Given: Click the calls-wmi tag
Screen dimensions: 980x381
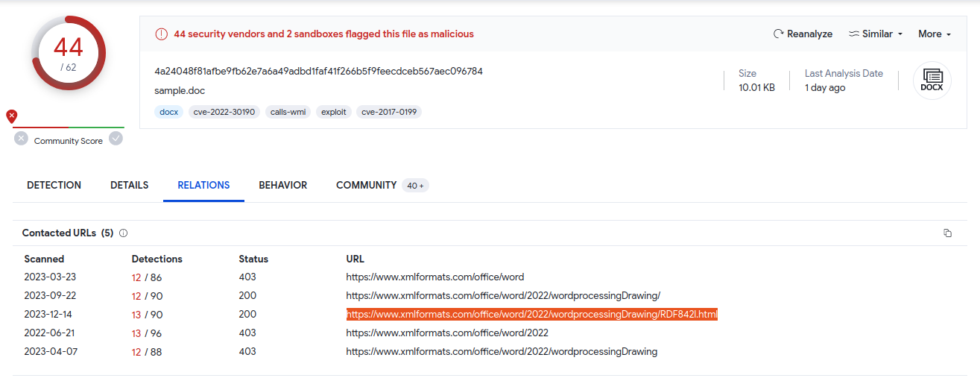Looking at the screenshot, I should 287,112.
